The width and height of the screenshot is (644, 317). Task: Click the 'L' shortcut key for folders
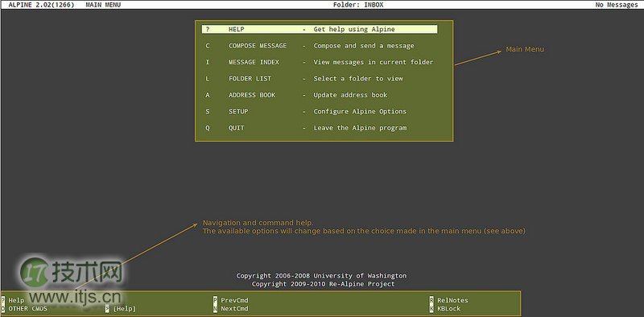pos(208,78)
